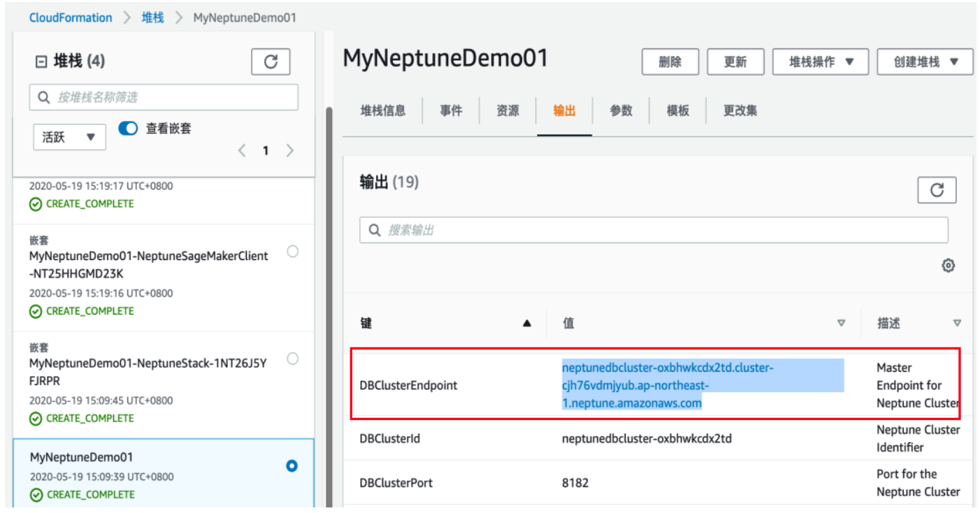This screenshot has height=513, width=980.
Task: Sort outputs by key column arrow
Action: click(x=527, y=324)
